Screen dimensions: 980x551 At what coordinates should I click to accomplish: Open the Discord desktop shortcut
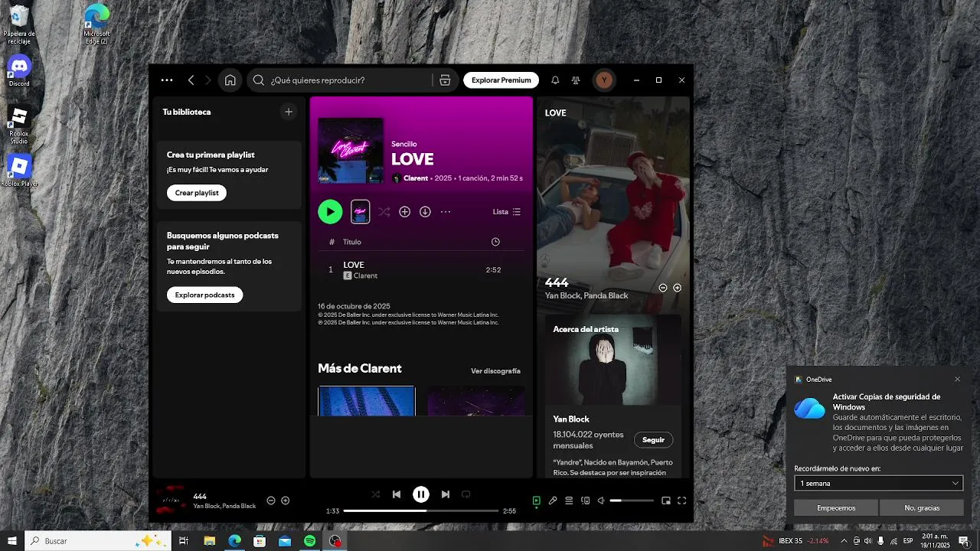click(x=19, y=71)
